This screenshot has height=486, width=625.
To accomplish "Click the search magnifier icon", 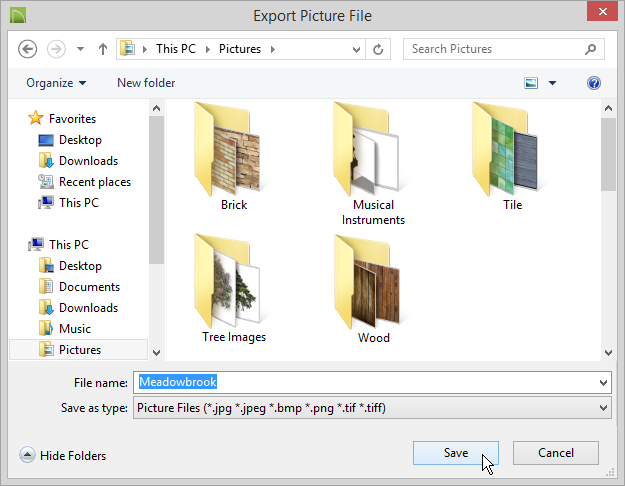I will point(590,49).
